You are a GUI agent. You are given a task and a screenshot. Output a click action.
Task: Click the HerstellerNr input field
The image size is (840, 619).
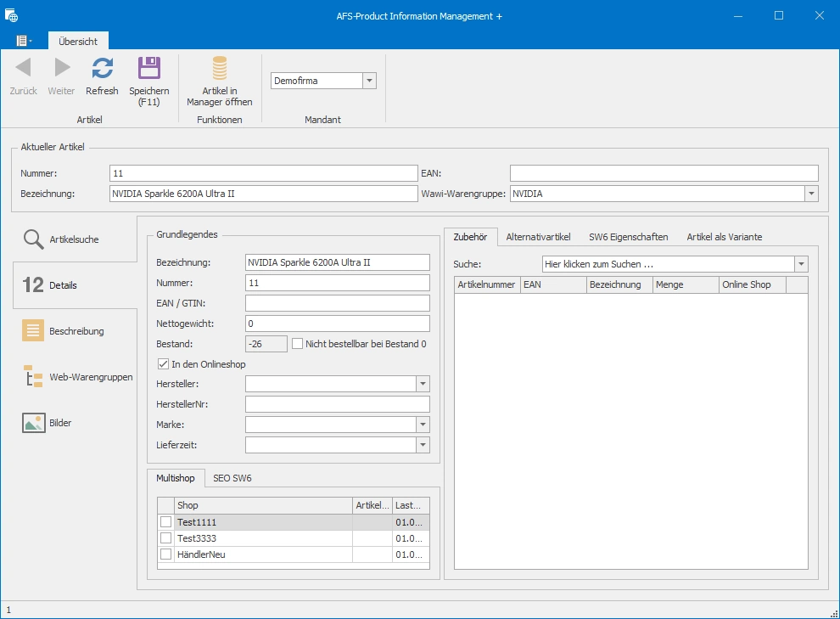point(338,404)
